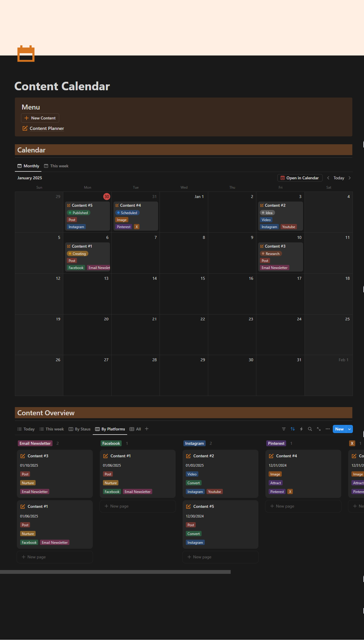The image size is (364, 641).
Task: Click the lightning automations icon
Action: tap(301, 429)
